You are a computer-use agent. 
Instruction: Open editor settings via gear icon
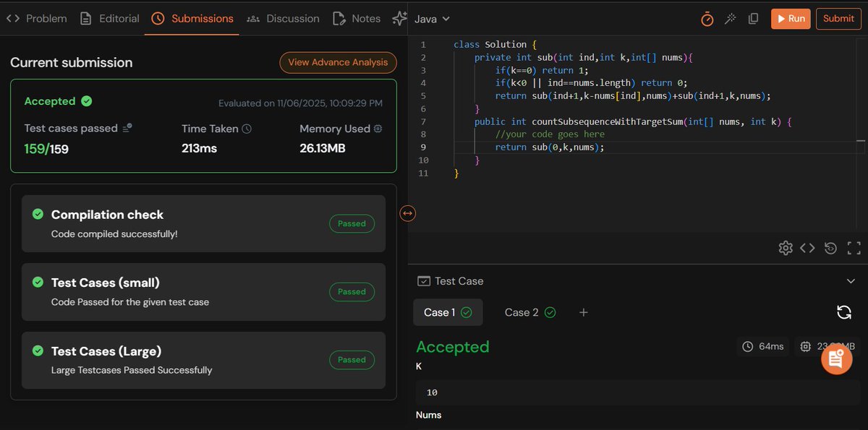[786, 247]
